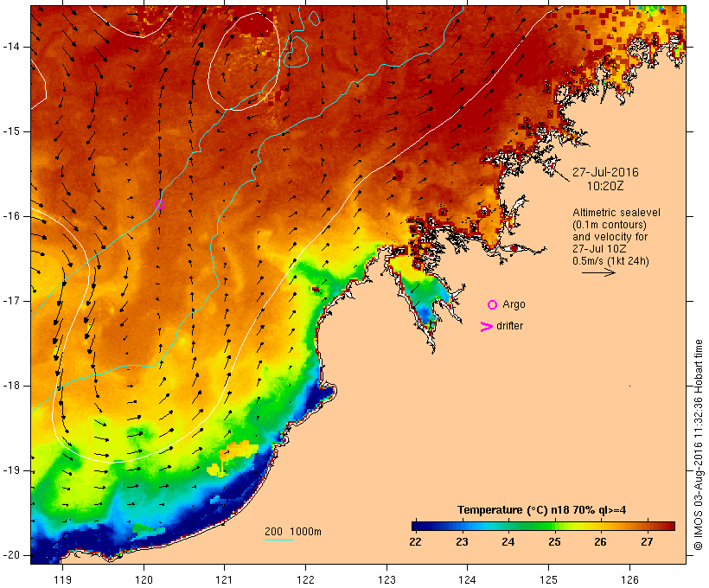Click the latitude axis label '-14'
Image resolution: width=709 pixels, height=588 pixels.
coord(10,47)
